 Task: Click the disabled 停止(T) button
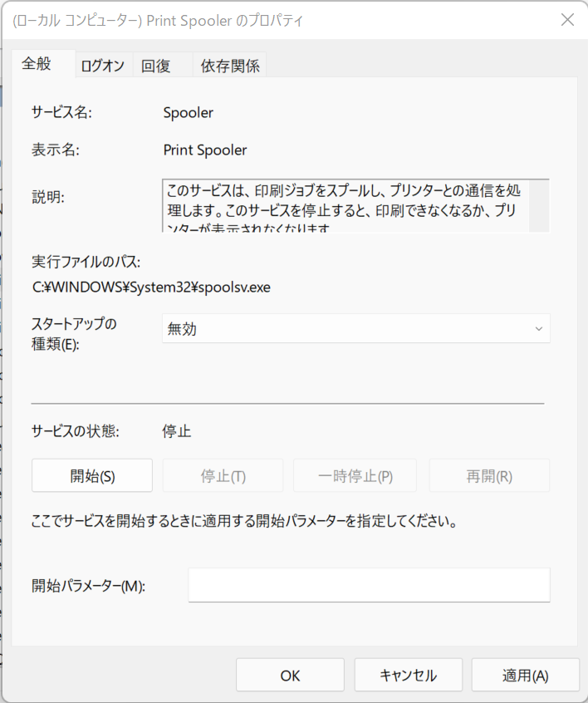point(223,475)
